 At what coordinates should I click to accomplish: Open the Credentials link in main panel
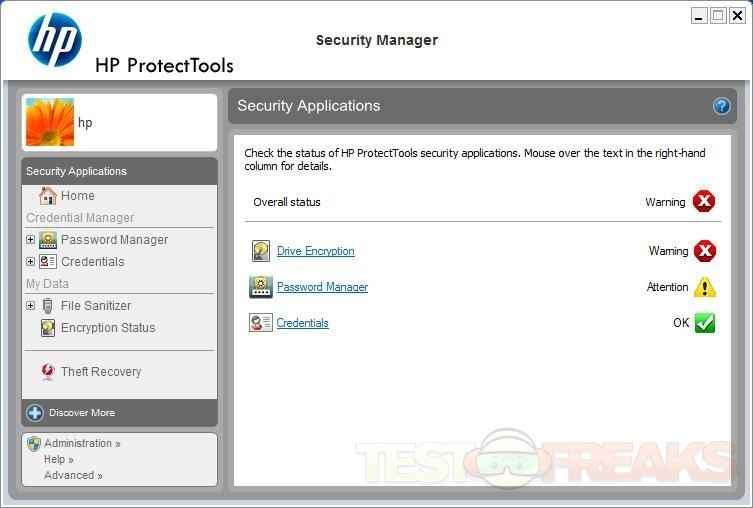[x=302, y=323]
